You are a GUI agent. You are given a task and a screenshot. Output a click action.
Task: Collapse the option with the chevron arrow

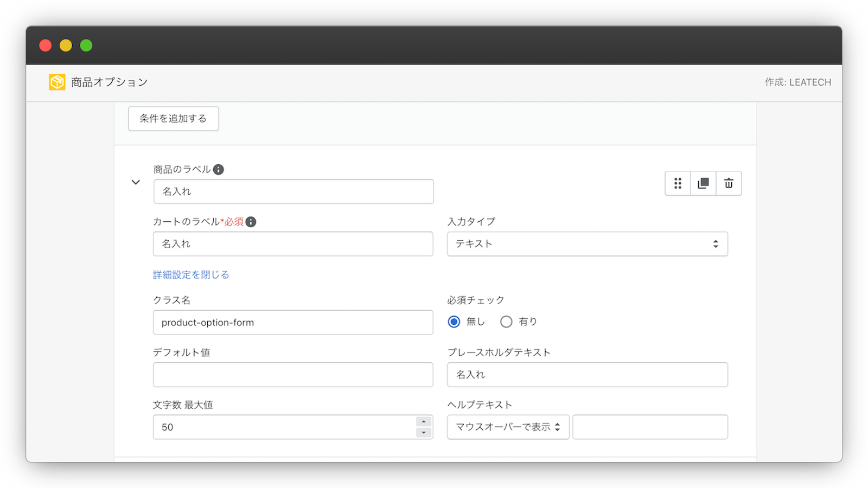point(136,182)
